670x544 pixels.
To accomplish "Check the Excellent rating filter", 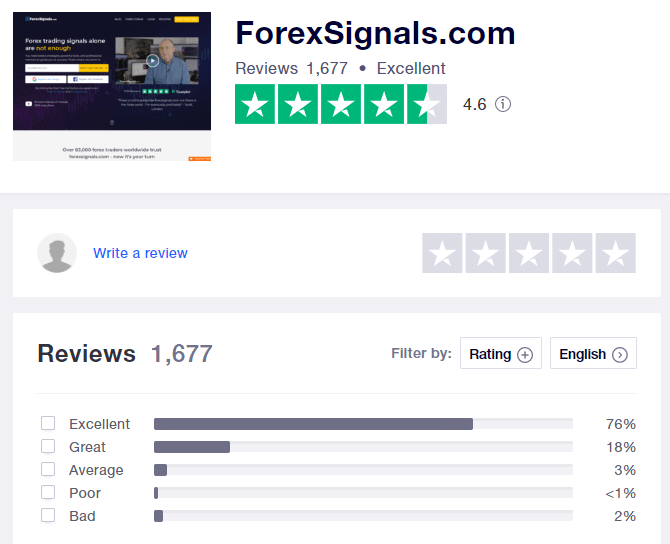I will [48, 424].
